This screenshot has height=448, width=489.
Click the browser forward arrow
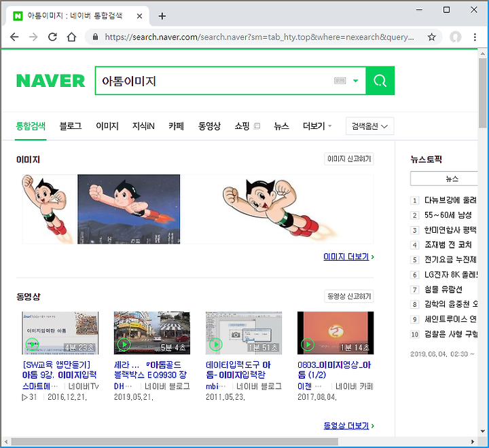[x=33, y=37]
